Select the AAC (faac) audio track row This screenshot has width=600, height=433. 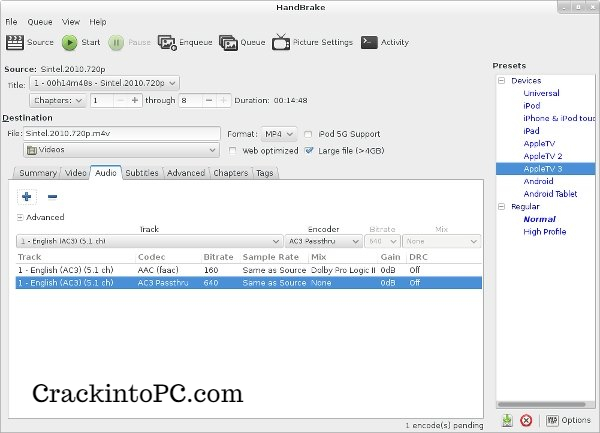point(249,270)
